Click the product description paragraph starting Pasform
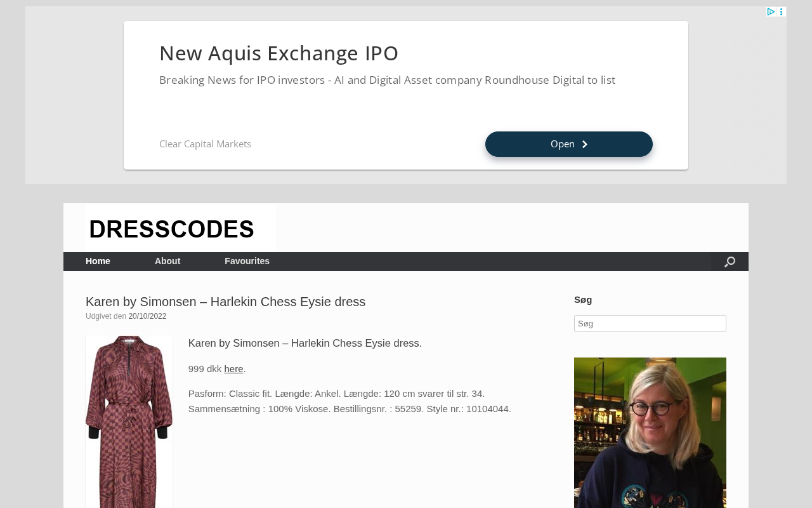812x508 pixels. (x=350, y=401)
